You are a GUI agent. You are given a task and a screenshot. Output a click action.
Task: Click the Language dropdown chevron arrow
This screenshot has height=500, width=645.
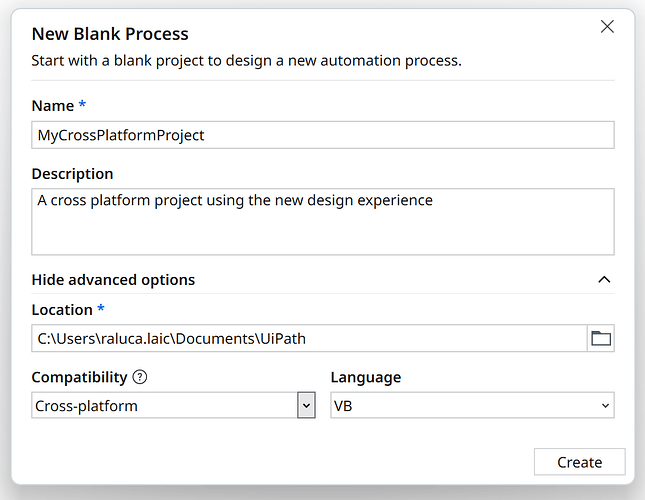coord(604,405)
